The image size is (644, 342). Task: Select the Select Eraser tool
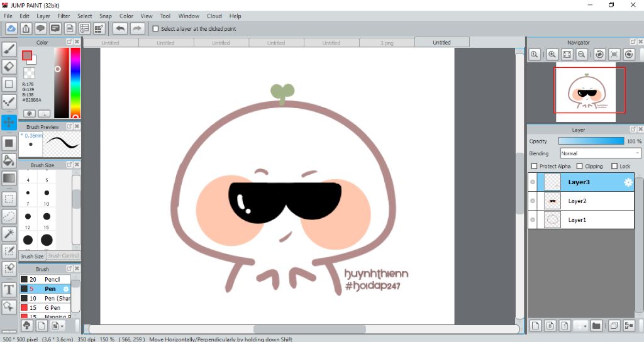(x=9, y=268)
